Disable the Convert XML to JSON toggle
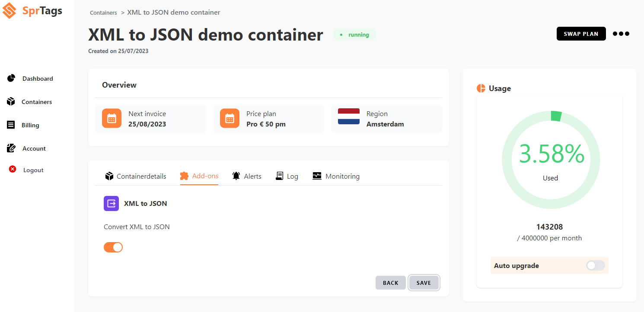The height and width of the screenshot is (312, 644). pos(113,247)
